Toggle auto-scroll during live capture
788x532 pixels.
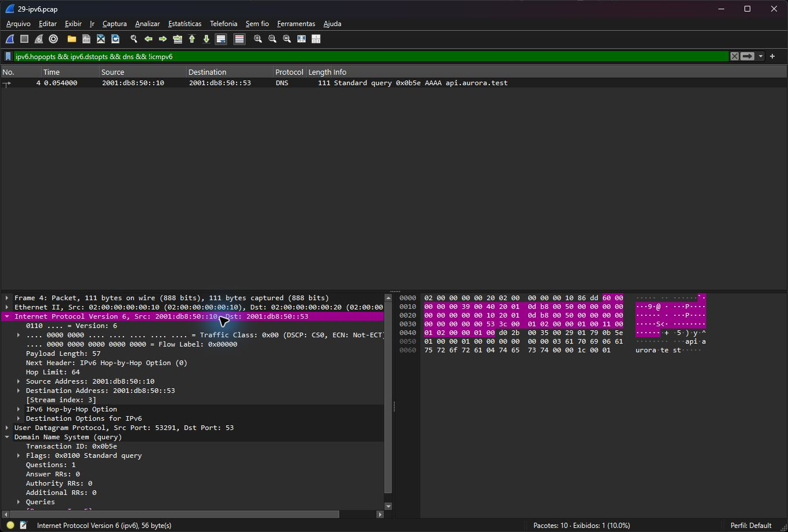pos(221,39)
